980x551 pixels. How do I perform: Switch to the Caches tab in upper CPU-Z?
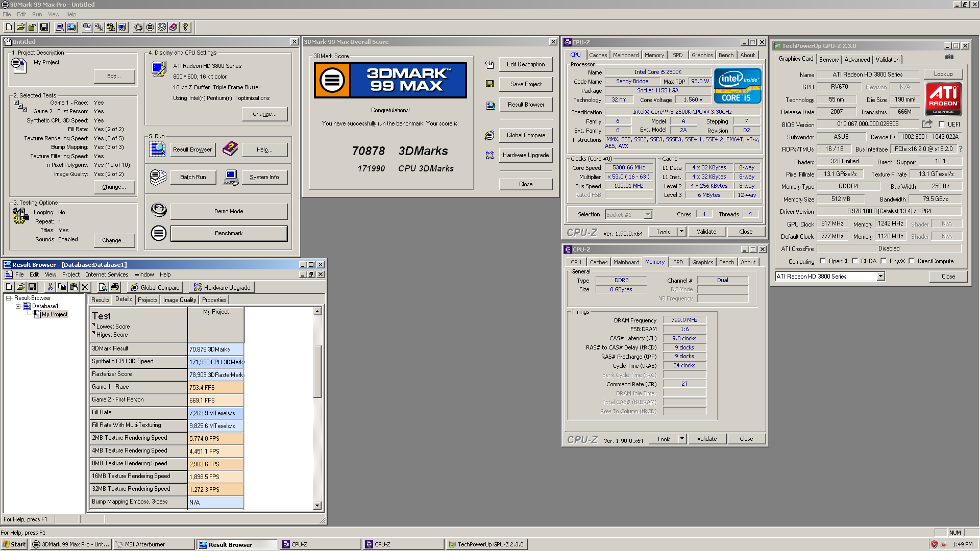point(598,55)
